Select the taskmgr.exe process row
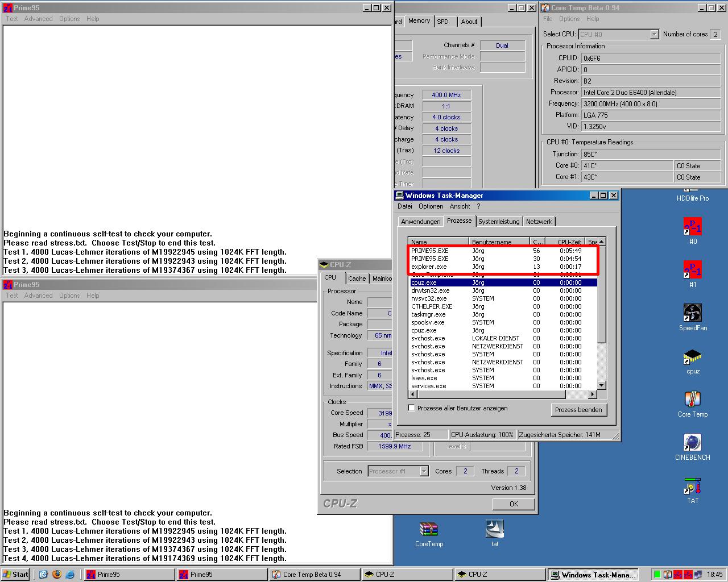Image resolution: width=728 pixels, height=582 pixels. coord(503,314)
